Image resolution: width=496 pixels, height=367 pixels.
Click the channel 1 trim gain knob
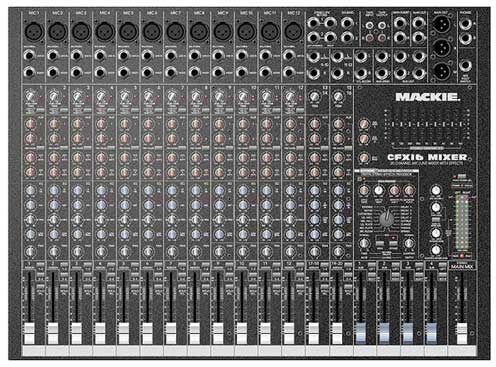30,97
